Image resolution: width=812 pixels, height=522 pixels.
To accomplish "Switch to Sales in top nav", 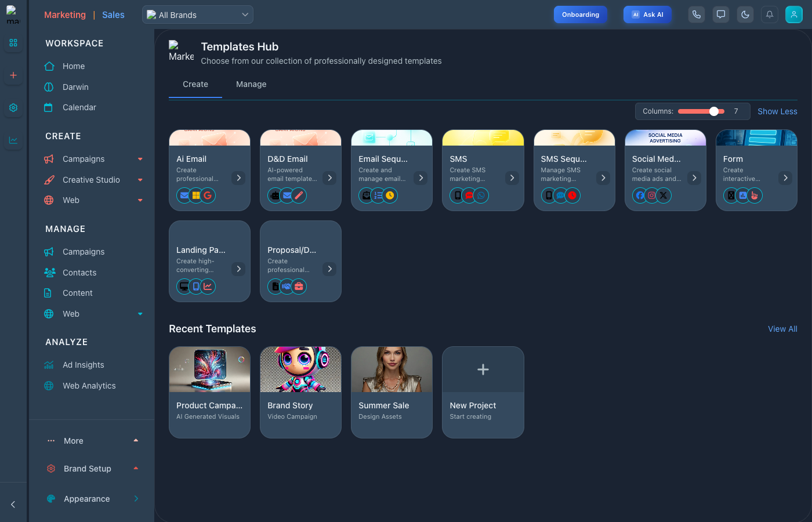I will pyautogui.click(x=113, y=15).
